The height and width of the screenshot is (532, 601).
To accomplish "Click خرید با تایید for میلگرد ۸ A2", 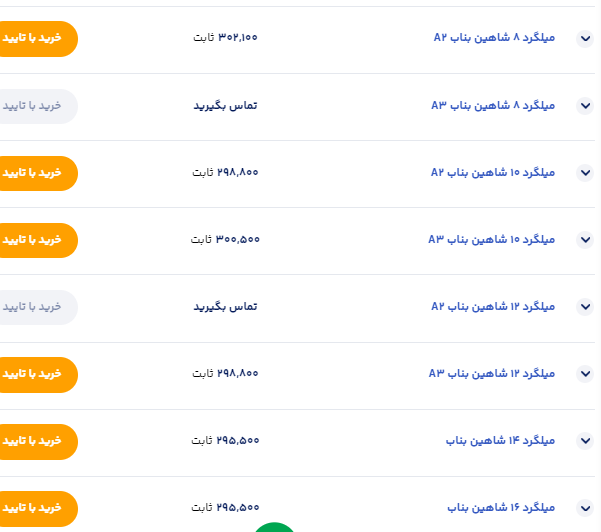I will [35, 38].
